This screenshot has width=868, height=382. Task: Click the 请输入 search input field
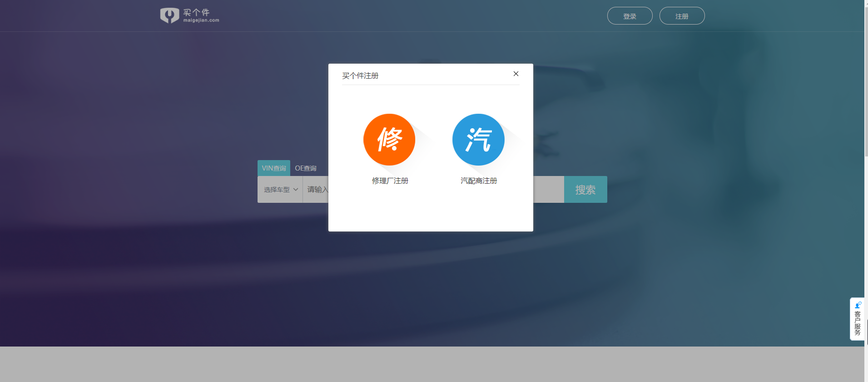[317, 190]
